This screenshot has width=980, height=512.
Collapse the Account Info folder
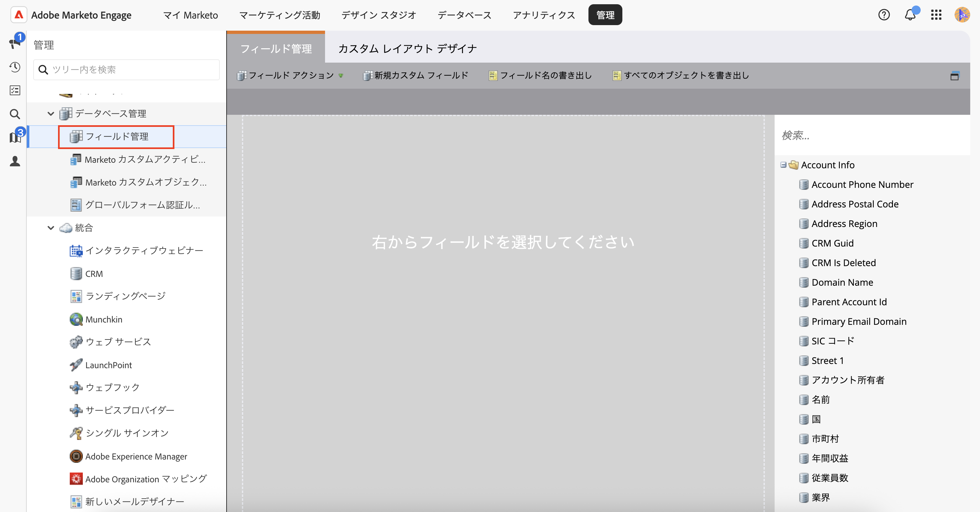click(x=783, y=165)
